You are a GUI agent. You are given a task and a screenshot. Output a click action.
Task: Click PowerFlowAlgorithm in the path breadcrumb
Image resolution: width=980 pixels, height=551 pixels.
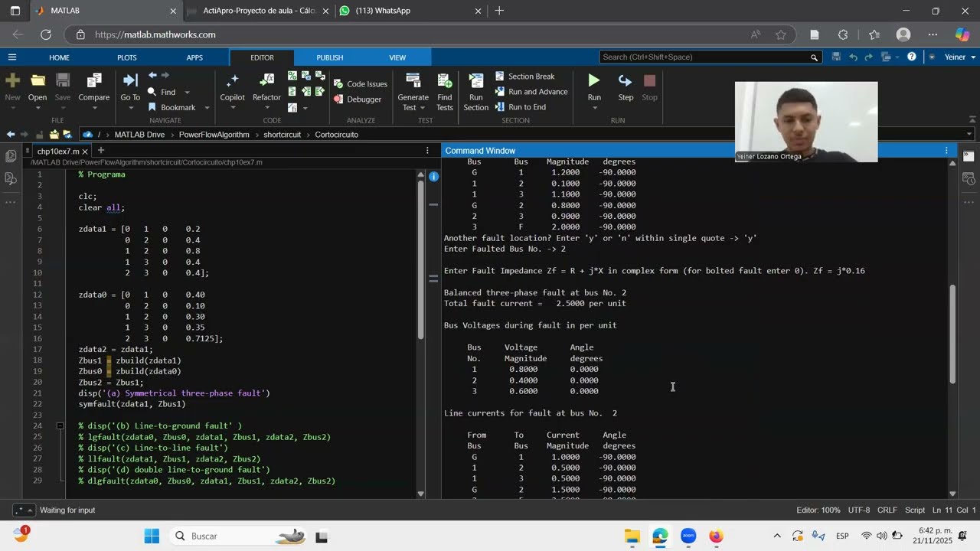click(214, 134)
